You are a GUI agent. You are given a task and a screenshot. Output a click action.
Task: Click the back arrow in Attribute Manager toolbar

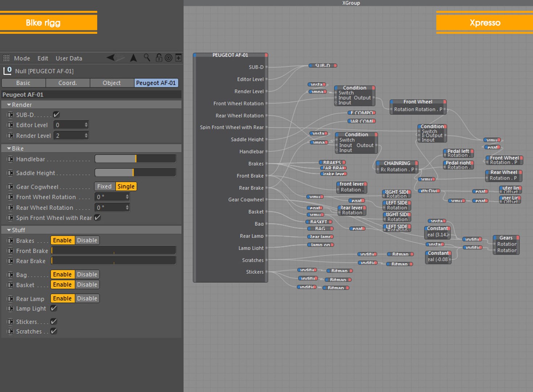coord(111,58)
